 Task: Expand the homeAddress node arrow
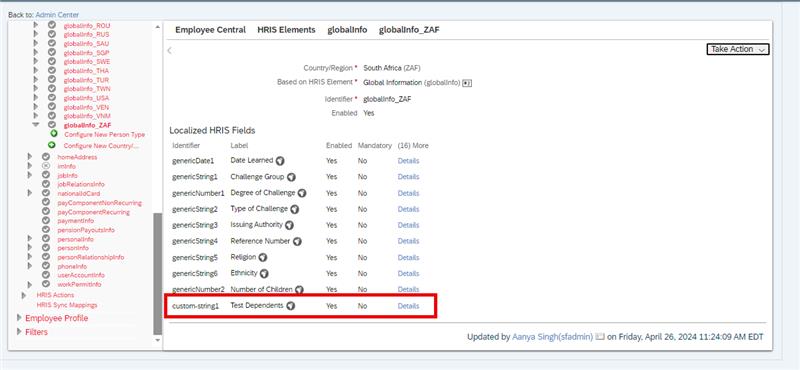(30, 157)
